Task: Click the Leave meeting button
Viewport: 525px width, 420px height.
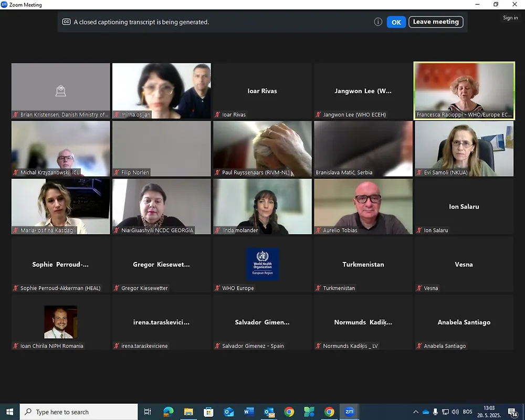Action: 436,22
